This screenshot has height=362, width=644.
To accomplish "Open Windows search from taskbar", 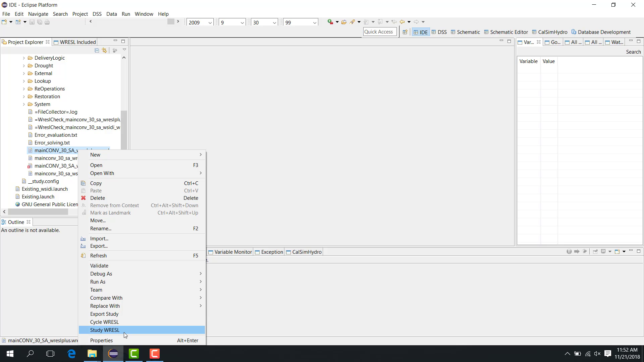I will (30, 354).
